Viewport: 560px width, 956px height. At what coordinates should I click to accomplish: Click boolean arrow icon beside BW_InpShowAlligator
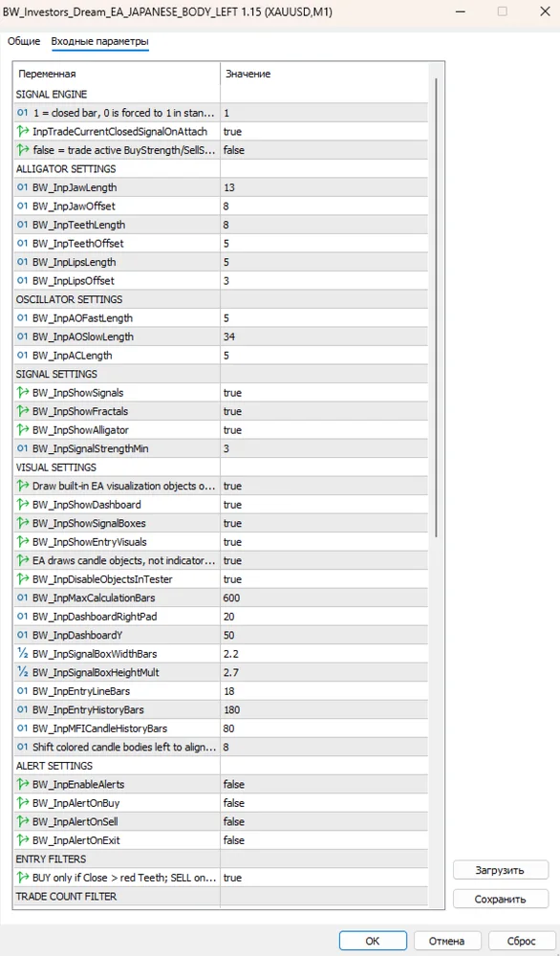23,430
